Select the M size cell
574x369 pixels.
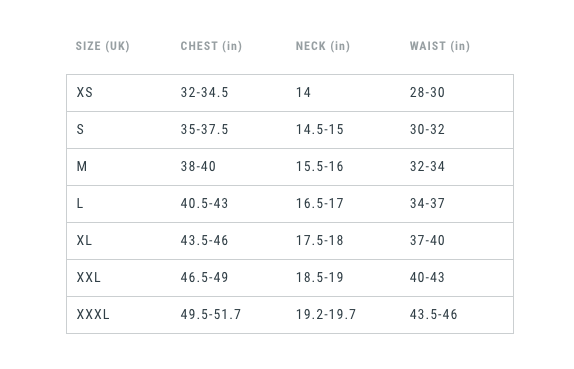(x=82, y=166)
